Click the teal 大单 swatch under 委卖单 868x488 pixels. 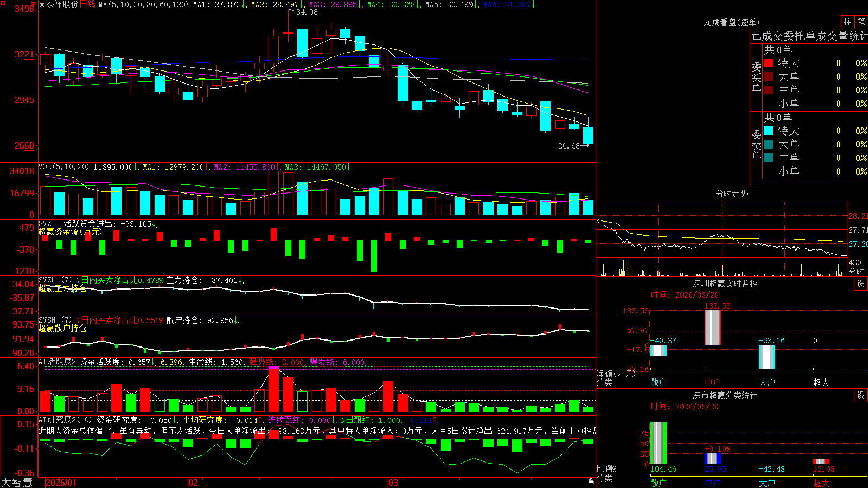(x=768, y=144)
